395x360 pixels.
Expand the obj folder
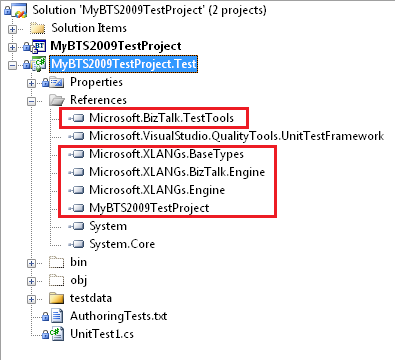(31, 281)
